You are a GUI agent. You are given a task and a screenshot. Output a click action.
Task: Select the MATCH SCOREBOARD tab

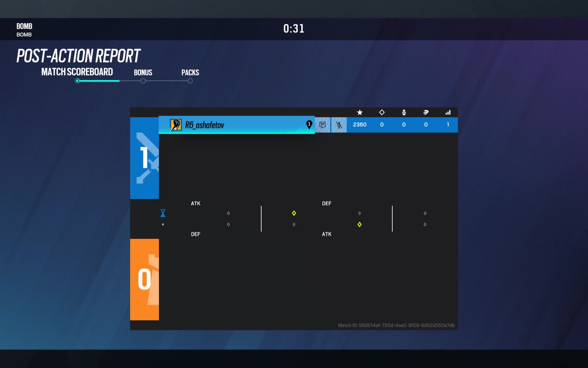pos(77,72)
